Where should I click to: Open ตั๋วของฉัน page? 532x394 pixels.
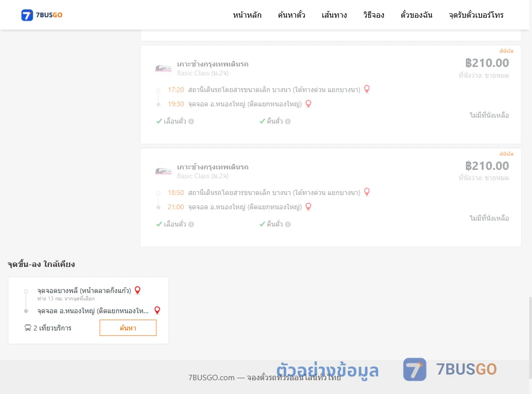416,15
